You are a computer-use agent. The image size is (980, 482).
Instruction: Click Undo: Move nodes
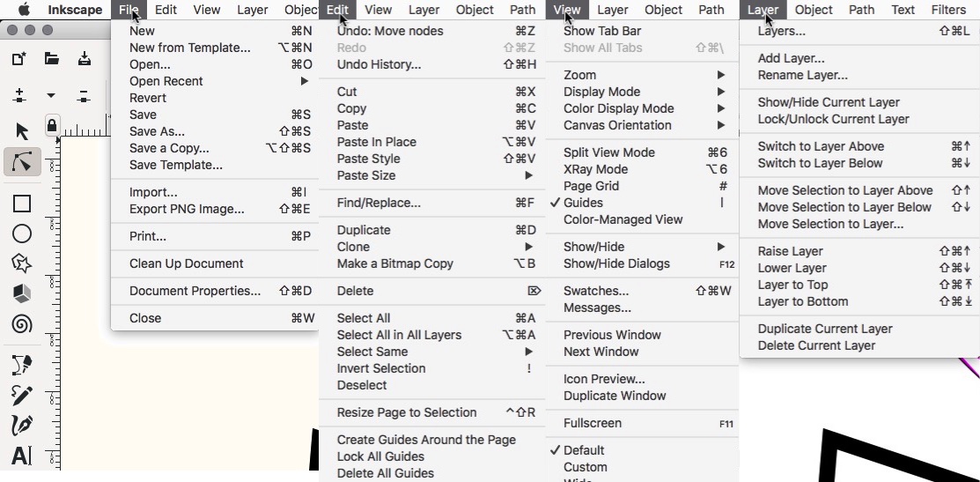click(432, 31)
